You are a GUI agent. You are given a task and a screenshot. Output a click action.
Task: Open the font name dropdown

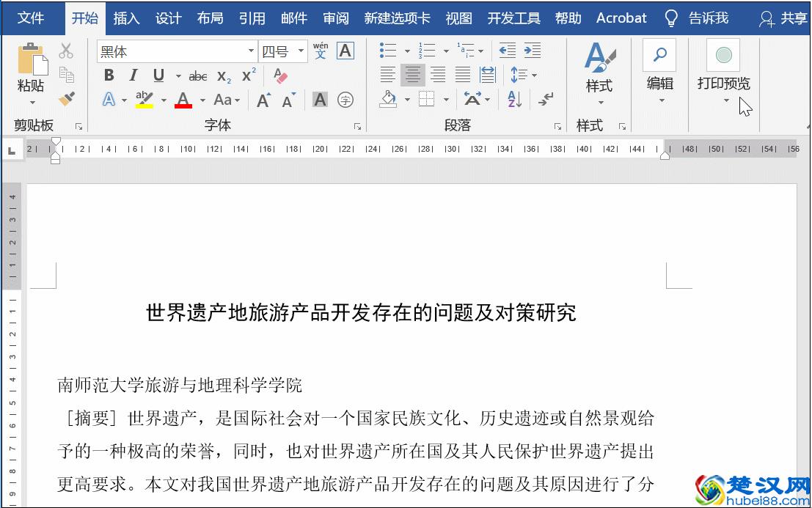250,50
